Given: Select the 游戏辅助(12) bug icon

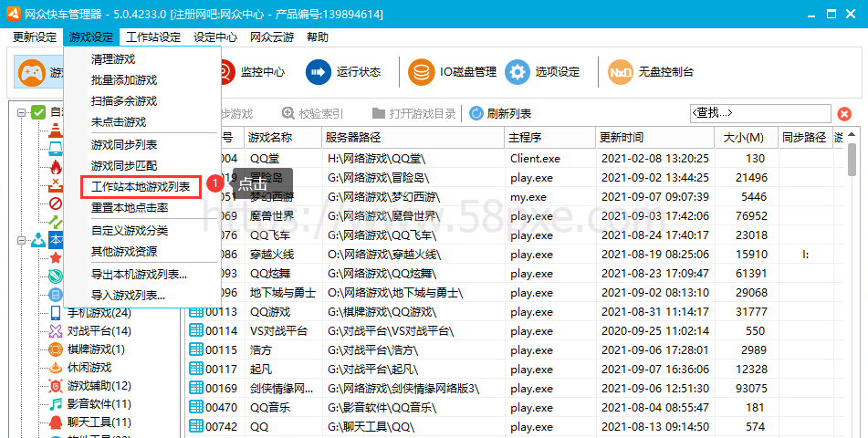Looking at the screenshot, I should tap(56, 386).
